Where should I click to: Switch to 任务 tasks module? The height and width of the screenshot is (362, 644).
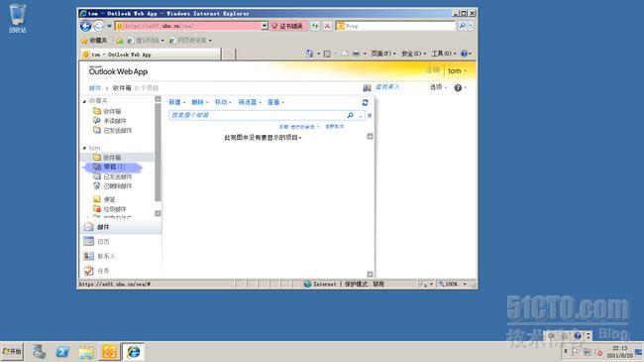121,271
